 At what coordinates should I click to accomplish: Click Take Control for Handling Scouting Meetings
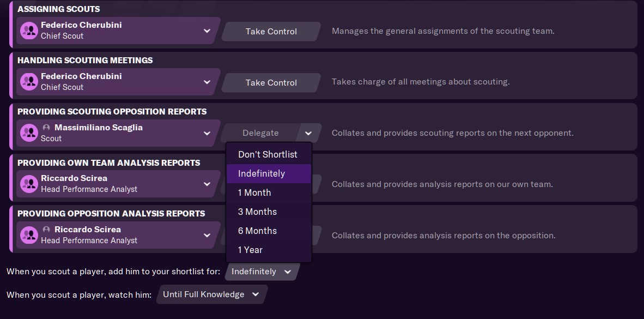[271, 82]
